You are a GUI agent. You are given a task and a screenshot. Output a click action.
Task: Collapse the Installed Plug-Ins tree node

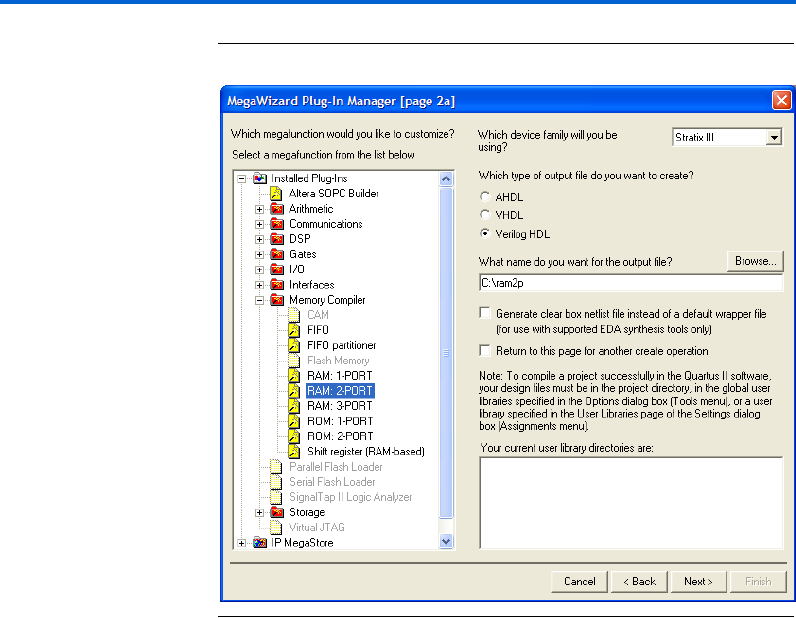(242, 179)
